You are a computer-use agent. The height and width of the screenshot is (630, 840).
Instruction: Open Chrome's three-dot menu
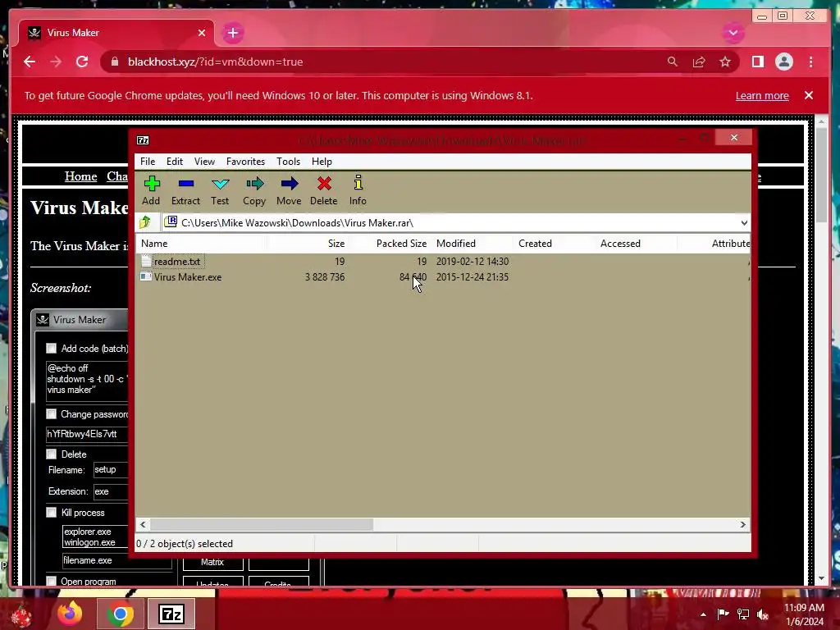[810, 62]
